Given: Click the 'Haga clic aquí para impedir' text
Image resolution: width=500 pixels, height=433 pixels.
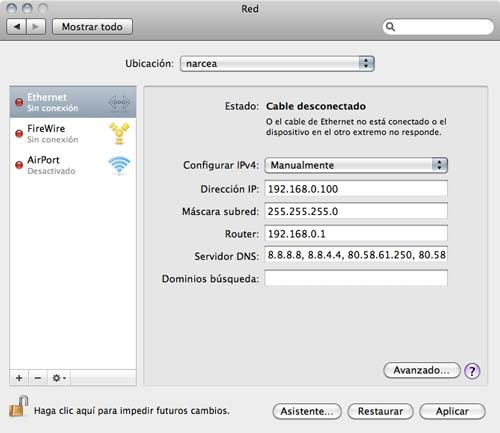Looking at the screenshot, I should pos(132,410).
